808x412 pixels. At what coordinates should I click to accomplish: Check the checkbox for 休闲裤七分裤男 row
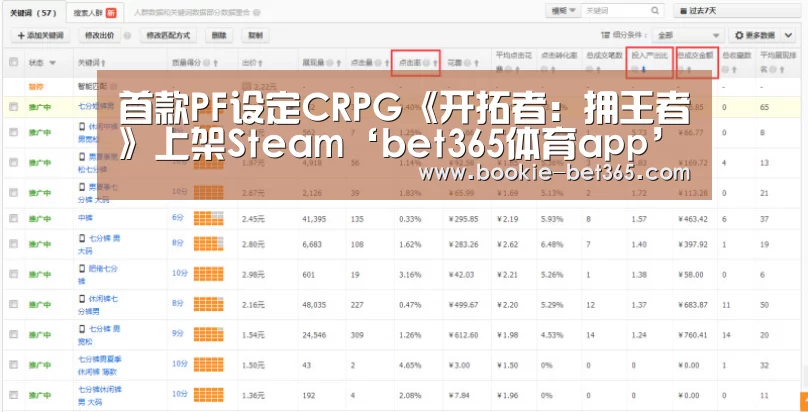[x=13, y=304]
